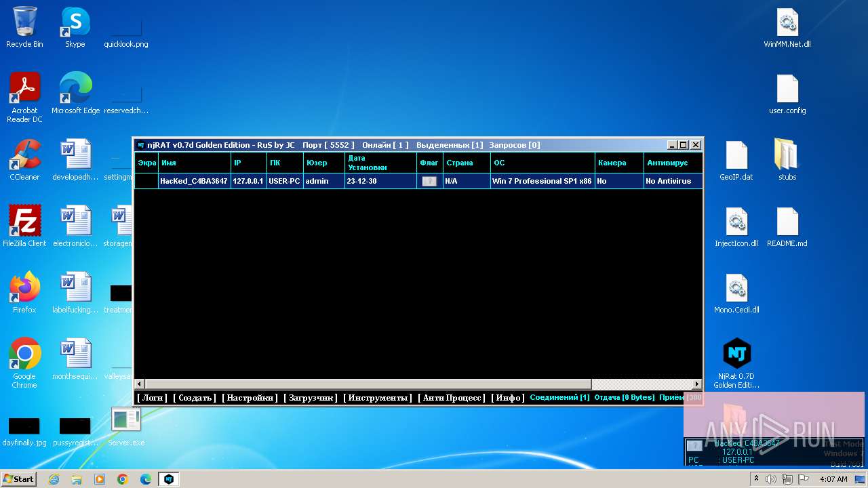Open the Настройки menu in njRAT
Image resolution: width=868 pixels, height=488 pixels.
click(x=250, y=398)
